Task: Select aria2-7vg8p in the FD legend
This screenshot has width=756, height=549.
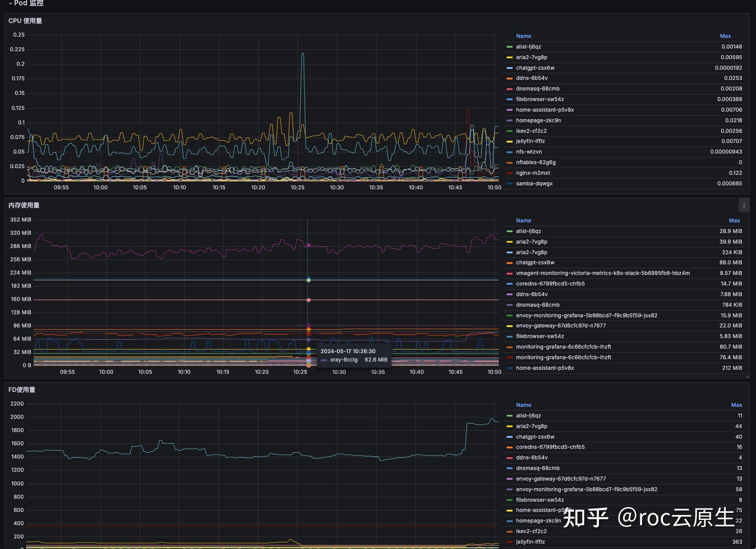Action: (x=531, y=426)
